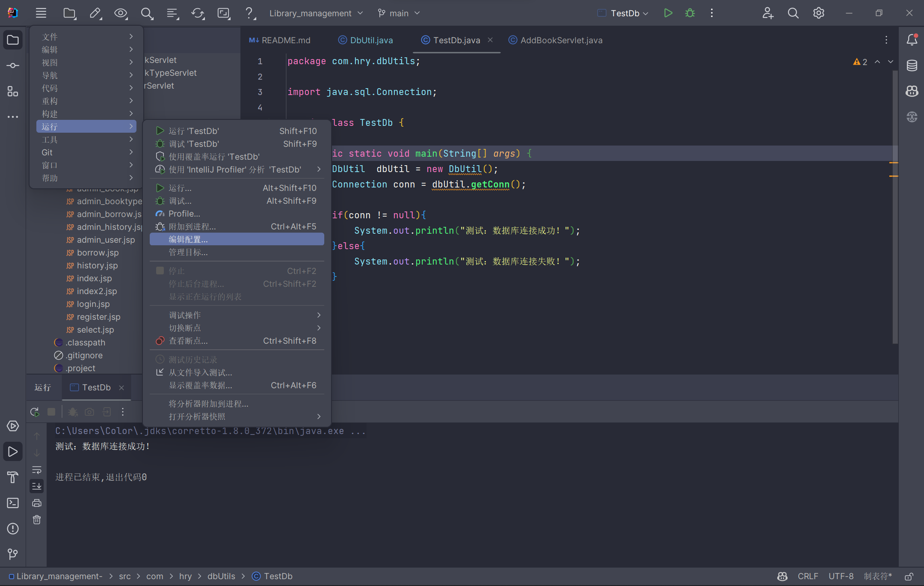Click dbUtils in the breadcrumb bar
Viewport: 924px width, 586px height.
[221, 576]
